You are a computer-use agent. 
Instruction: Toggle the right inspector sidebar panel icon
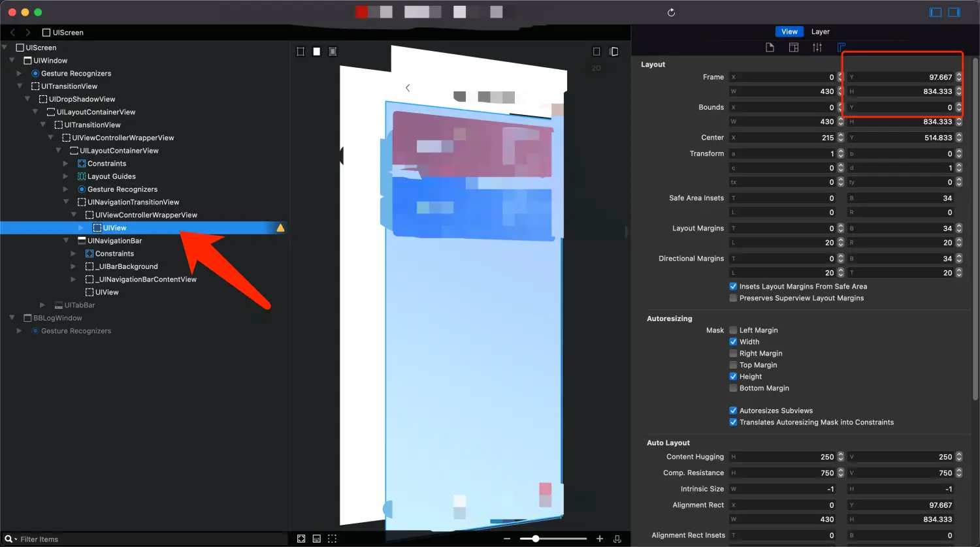click(955, 12)
